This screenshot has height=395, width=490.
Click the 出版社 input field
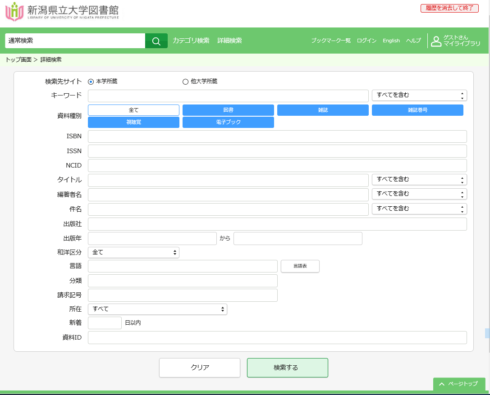[x=277, y=224]
